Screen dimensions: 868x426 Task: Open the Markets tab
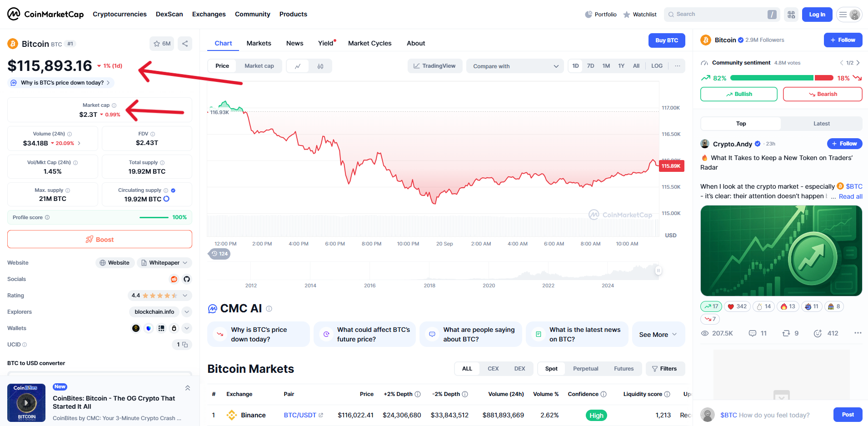(259, 43)
